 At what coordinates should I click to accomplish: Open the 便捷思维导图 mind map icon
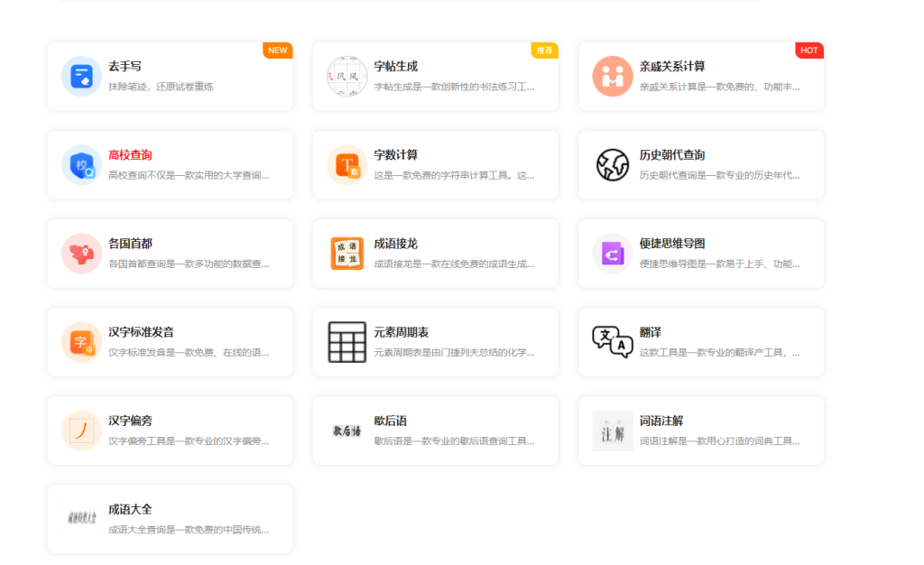[612, 253]
